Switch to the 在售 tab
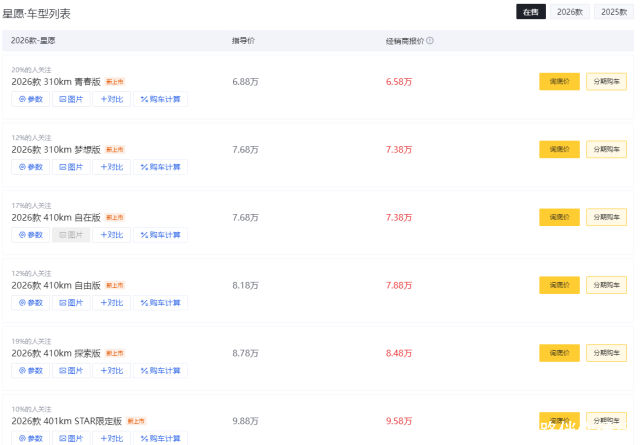This screenshot has height=445, width=640. pos(530,12)
